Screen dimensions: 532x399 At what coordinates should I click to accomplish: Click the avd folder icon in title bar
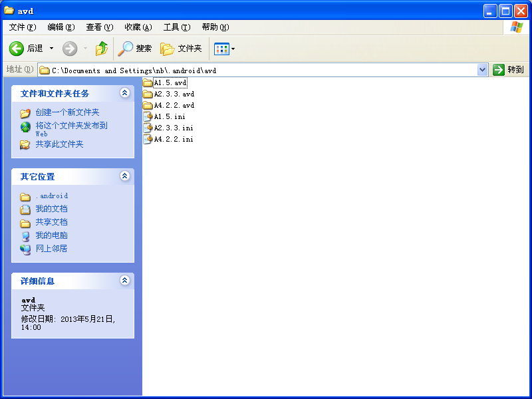[x=9, y=11]
